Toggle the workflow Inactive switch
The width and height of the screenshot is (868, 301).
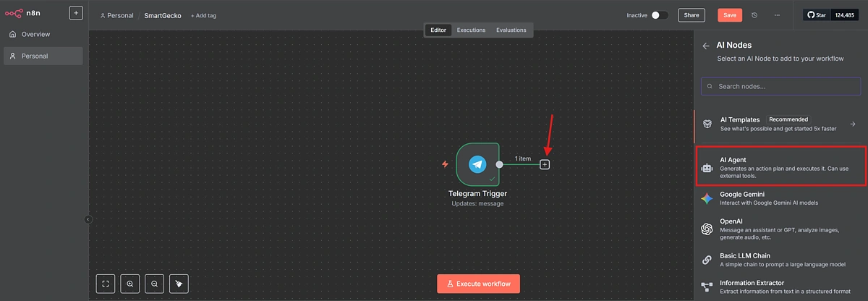pos(659,15)
